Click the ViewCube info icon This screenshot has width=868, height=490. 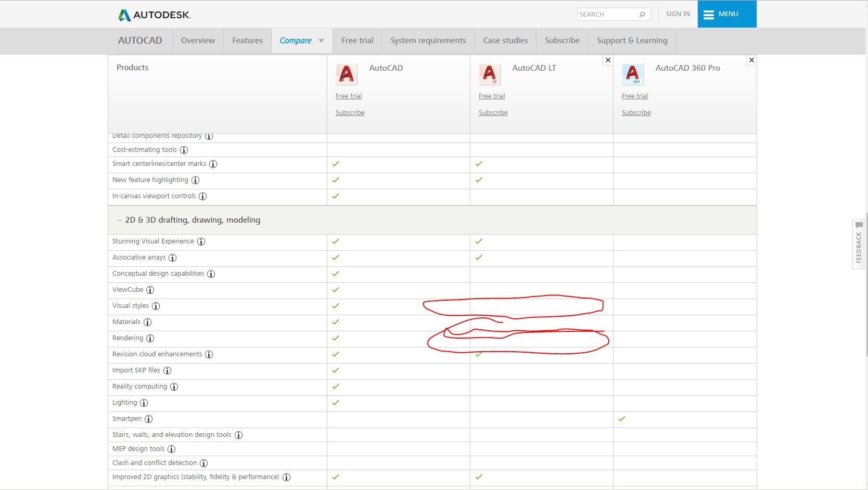pos(150,290)
